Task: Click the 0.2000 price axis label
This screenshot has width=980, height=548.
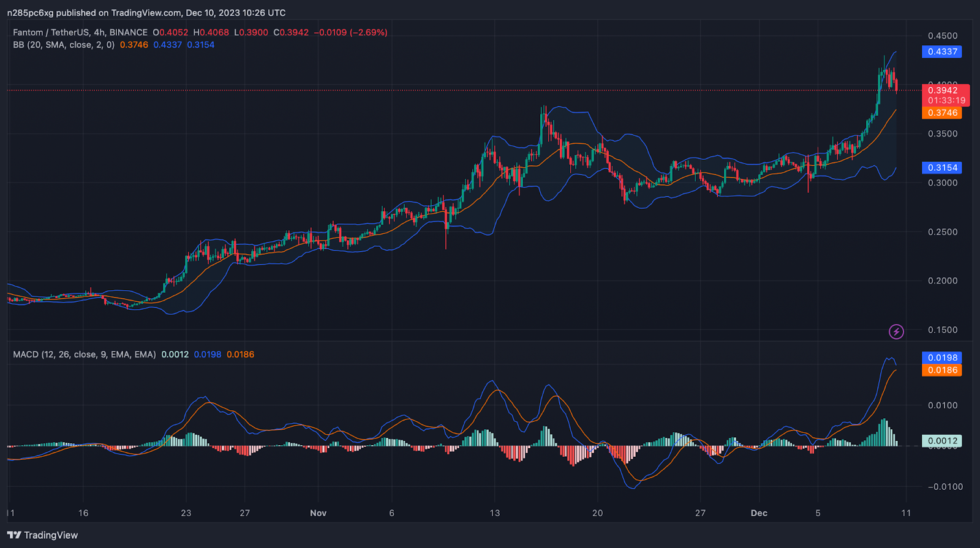Action: 942,280
